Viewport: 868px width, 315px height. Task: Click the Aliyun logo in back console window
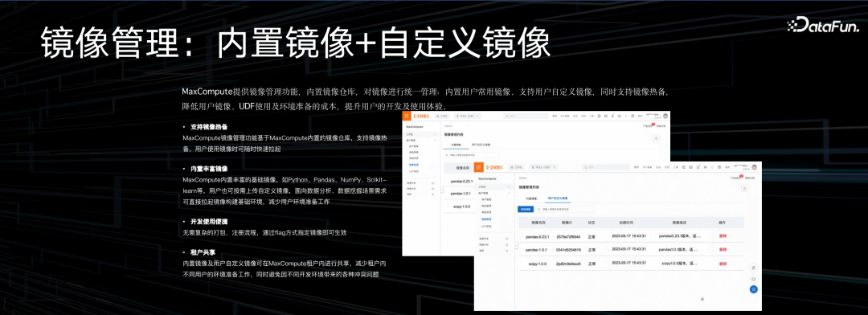coord(421,117)
